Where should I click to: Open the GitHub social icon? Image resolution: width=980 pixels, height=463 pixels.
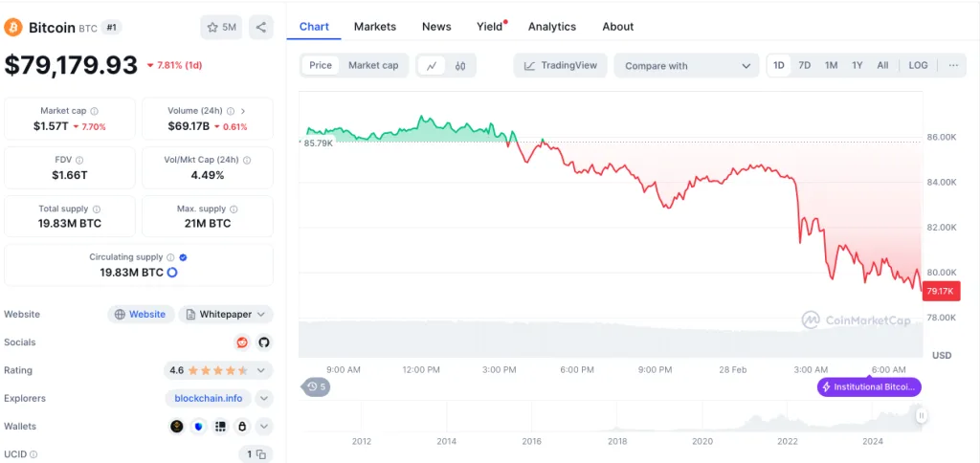tap(264, 342)
